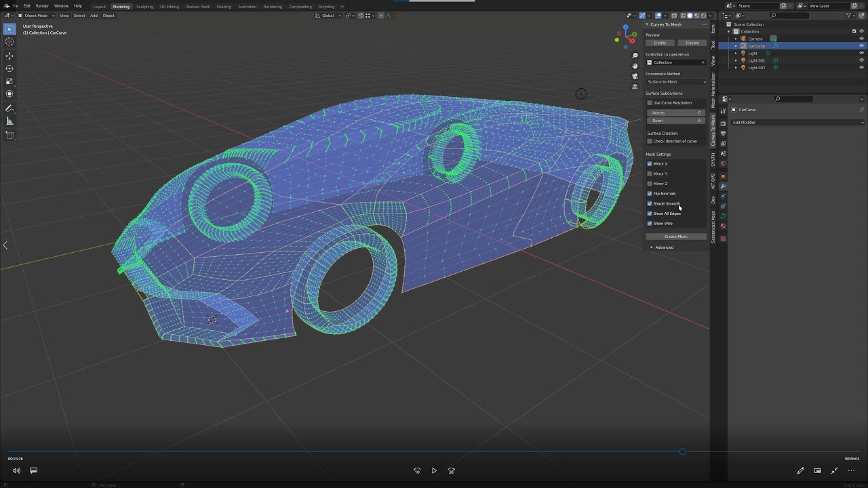Open the world properties tab icon
This screenshot has height=488, width=868.
pyautogui.click(x=723, y=164)
